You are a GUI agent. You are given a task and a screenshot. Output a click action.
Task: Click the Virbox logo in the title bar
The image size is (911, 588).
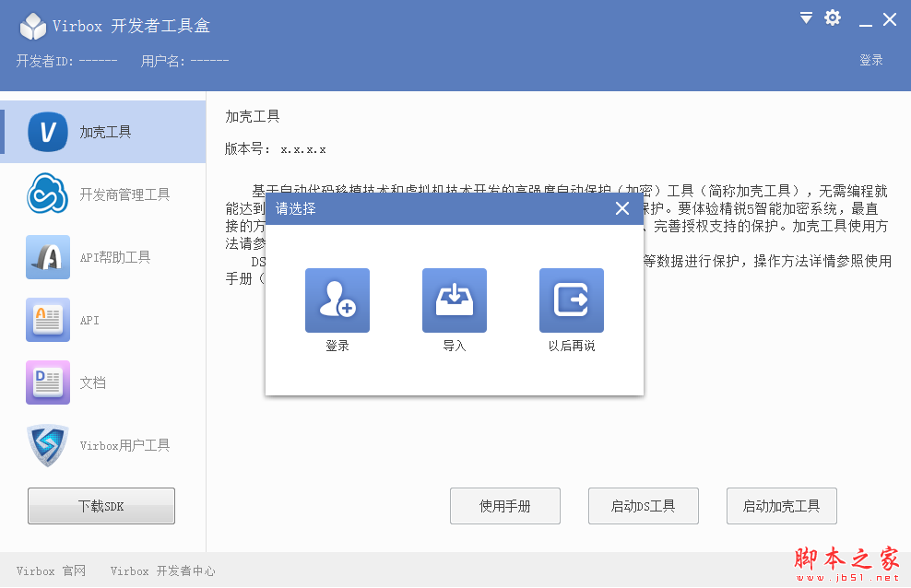[32, 26]
